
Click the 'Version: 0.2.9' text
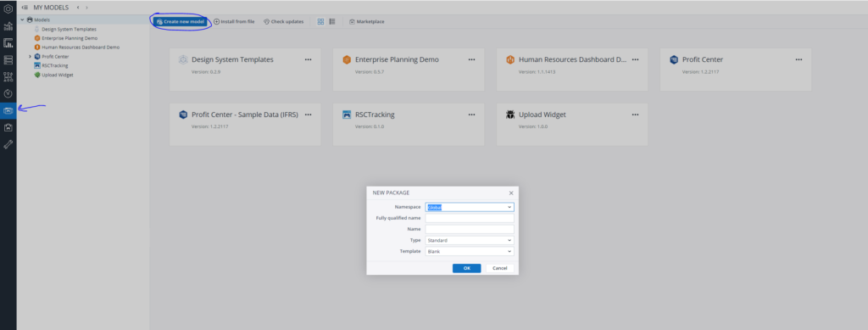pos(205,72)
